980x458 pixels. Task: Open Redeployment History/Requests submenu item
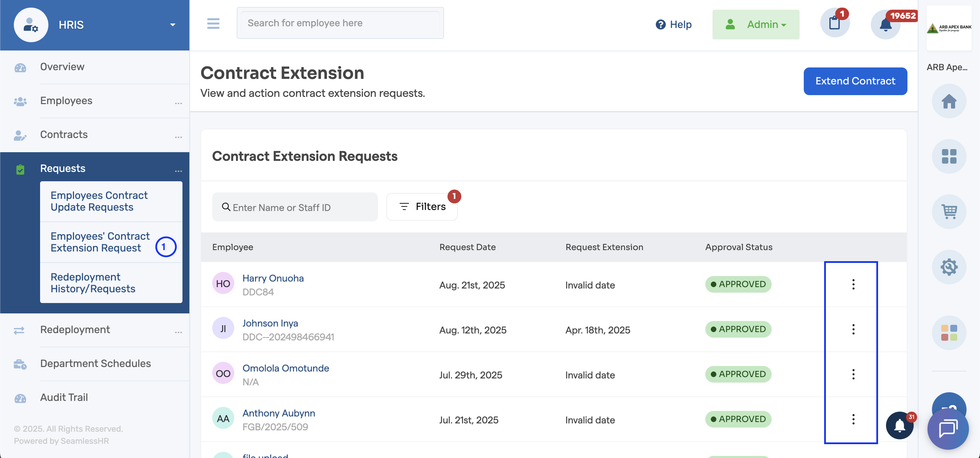pos(111,283)
